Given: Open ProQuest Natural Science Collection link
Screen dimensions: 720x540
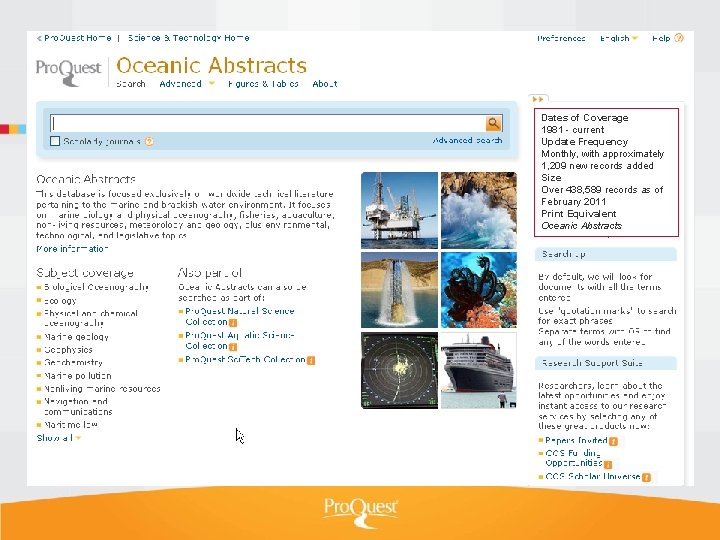Looking at the screenshot, I should pos(239,316).
